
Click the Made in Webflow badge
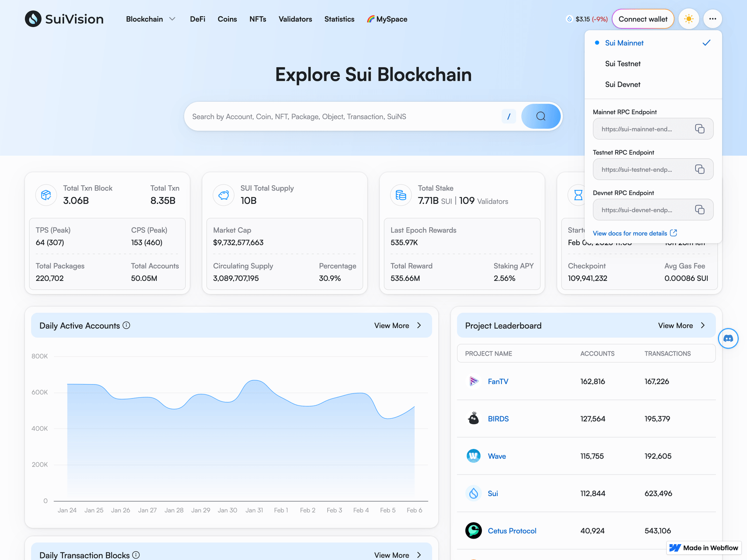(704, 548)
